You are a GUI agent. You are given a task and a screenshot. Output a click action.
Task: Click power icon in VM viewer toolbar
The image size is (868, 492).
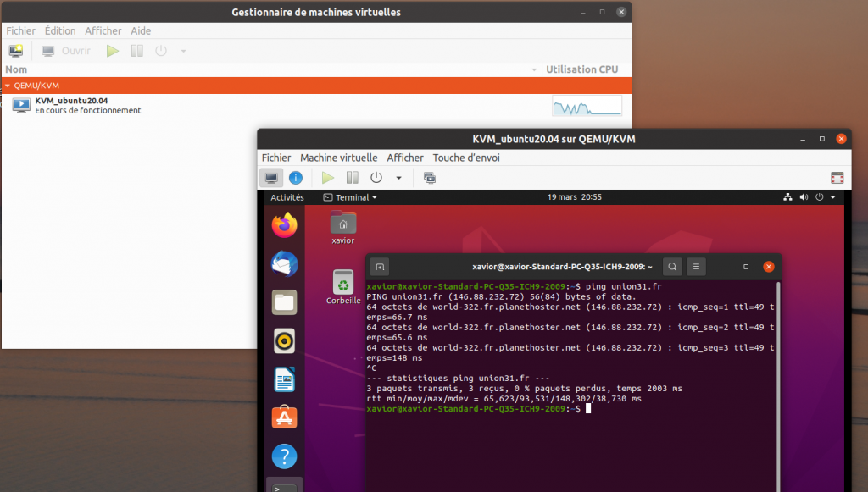tap(376, 178)
